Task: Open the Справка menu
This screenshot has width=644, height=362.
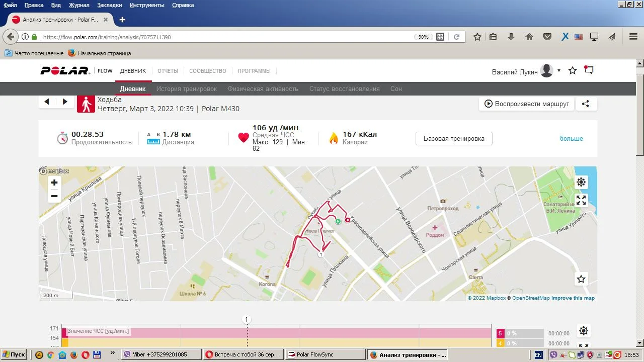Action: [x=183, y=5]
